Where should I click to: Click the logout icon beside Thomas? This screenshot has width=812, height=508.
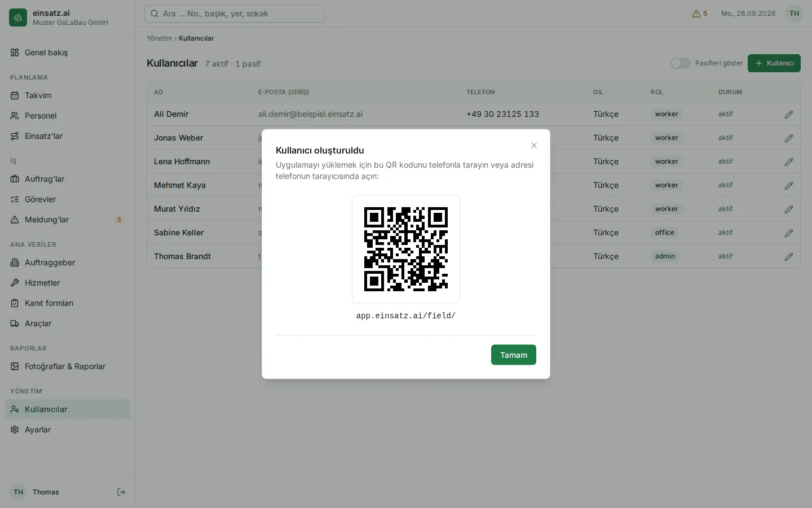[x=121, y=492]
